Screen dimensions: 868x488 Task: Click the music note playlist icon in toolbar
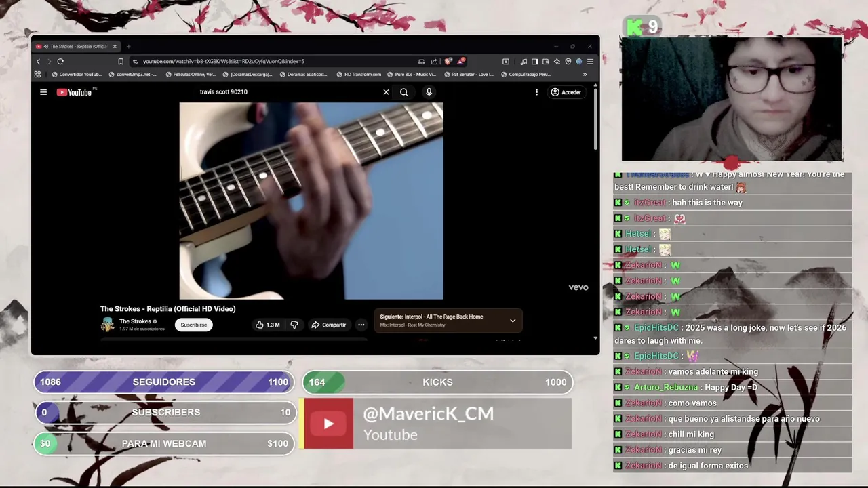click(524, 62)
